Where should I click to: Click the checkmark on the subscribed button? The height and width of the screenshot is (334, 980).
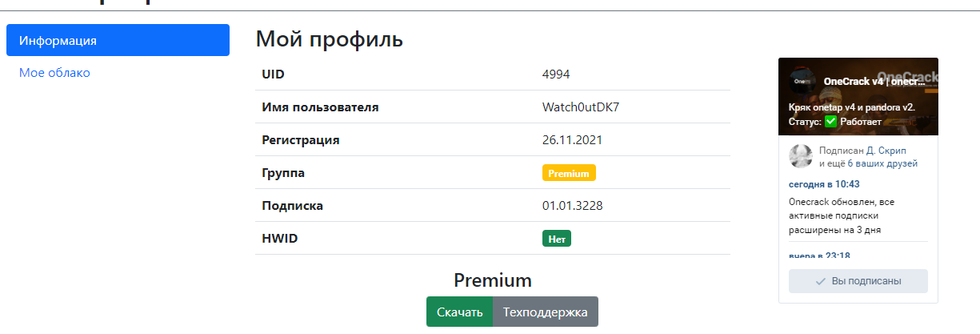[820, 281]
